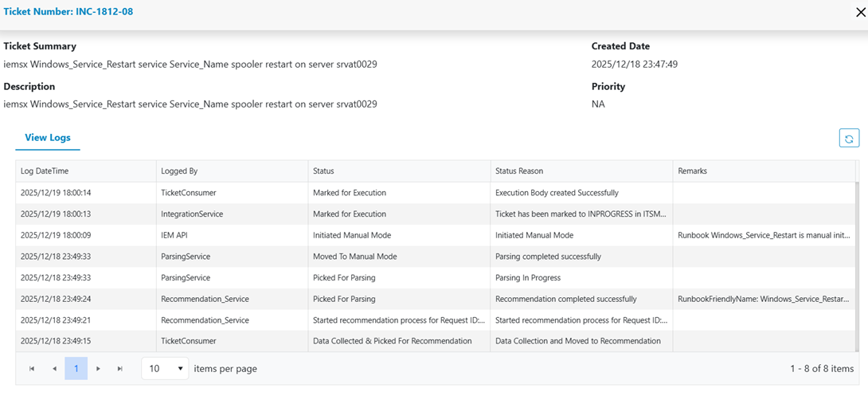Click RunbookFriendlyName remarks cell

click(x=763, y=299)
